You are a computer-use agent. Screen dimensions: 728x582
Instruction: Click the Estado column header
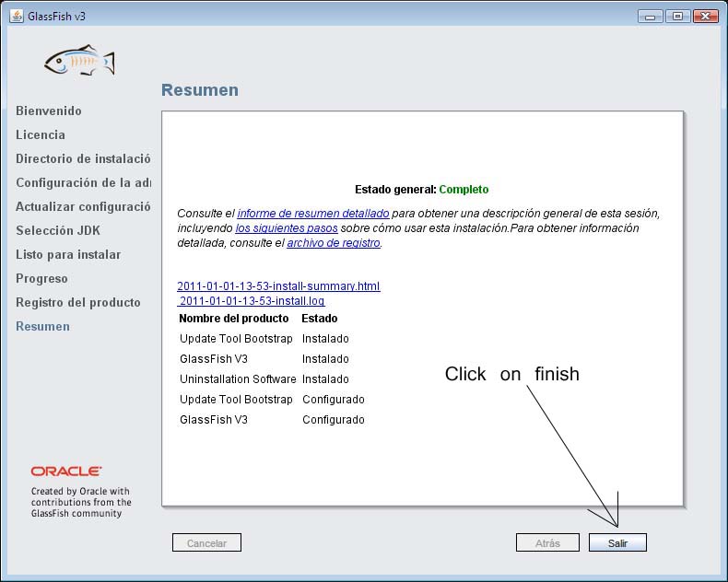point(320,319)
